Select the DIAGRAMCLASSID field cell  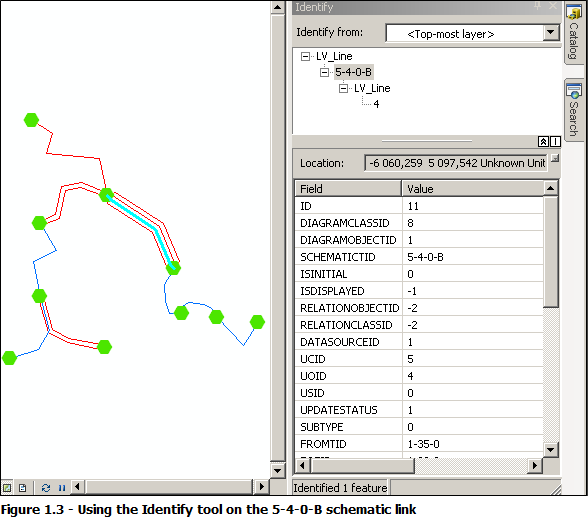tap(349, 223)
